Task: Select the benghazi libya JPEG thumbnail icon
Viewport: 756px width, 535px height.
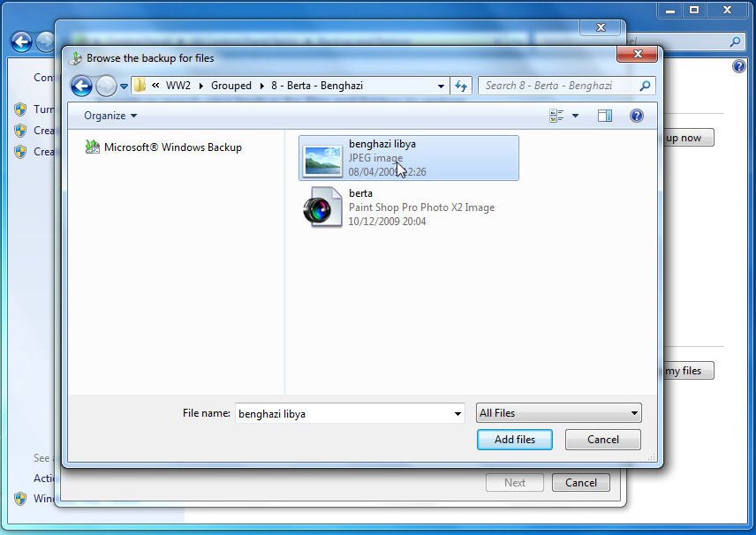Action: click(322, 159)
